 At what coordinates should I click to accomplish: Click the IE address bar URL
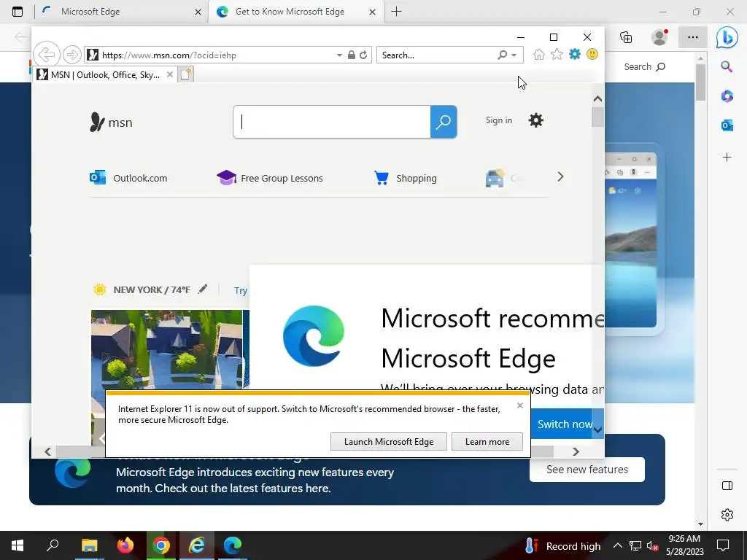169,55
